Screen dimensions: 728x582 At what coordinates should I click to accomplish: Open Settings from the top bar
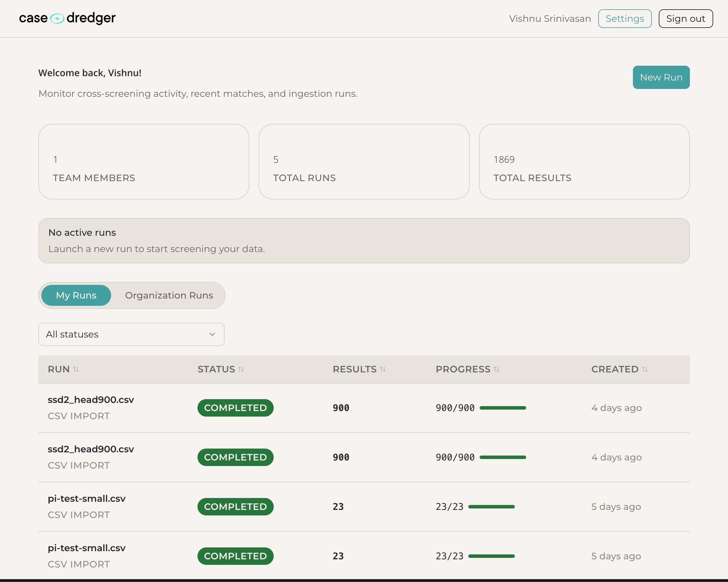coord(624,19)
